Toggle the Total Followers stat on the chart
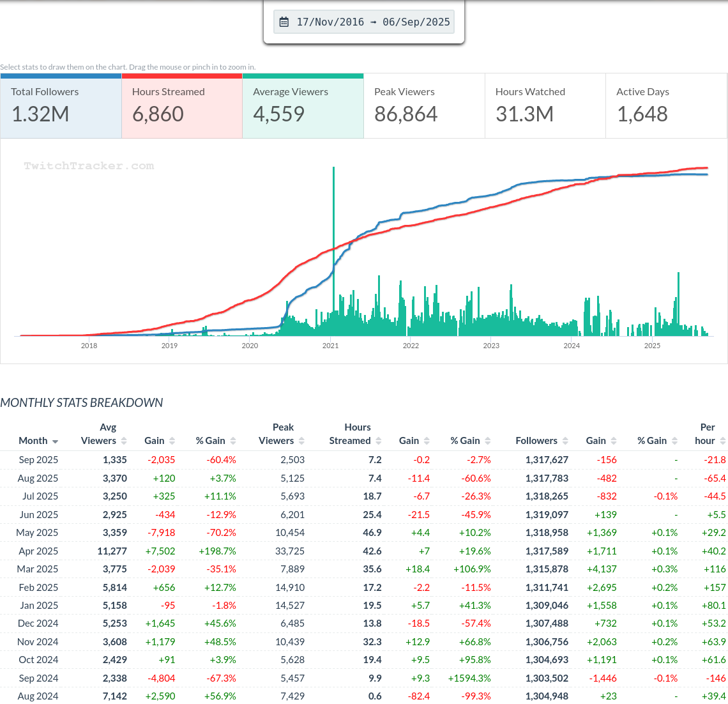Image resolution: width=728 pixels, height=704 pixels. pos(61,106)
